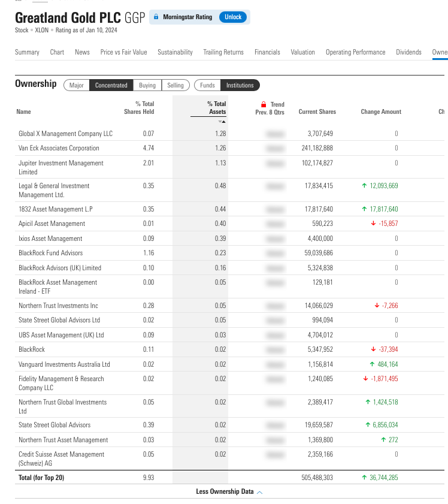Go to the Sustainability tab
Viewport: 448px width, 504px height.
(175, 52)
